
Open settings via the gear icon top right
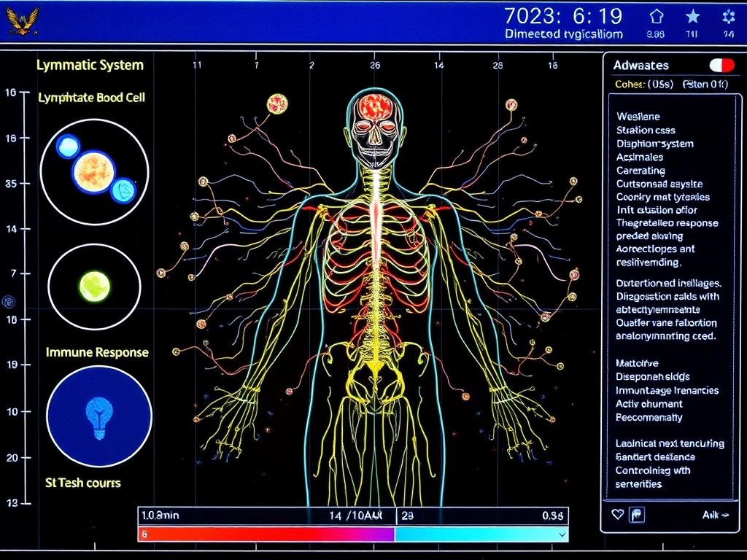click(x=729, y=15)
